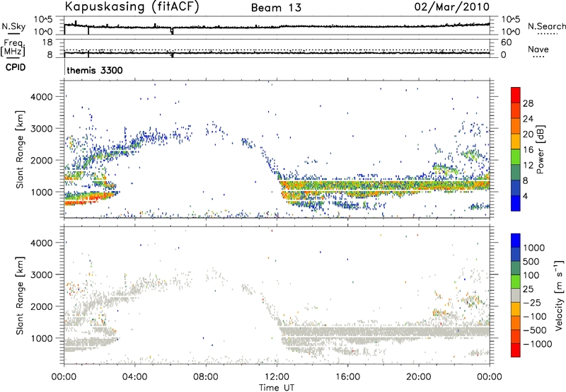Click the "3000" tick of the power panel
Viewport: 566px width, 392px height.
click(41, 129)
